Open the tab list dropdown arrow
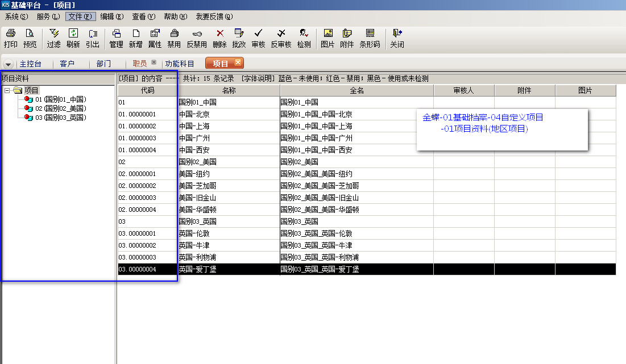 tap(9, 64)
